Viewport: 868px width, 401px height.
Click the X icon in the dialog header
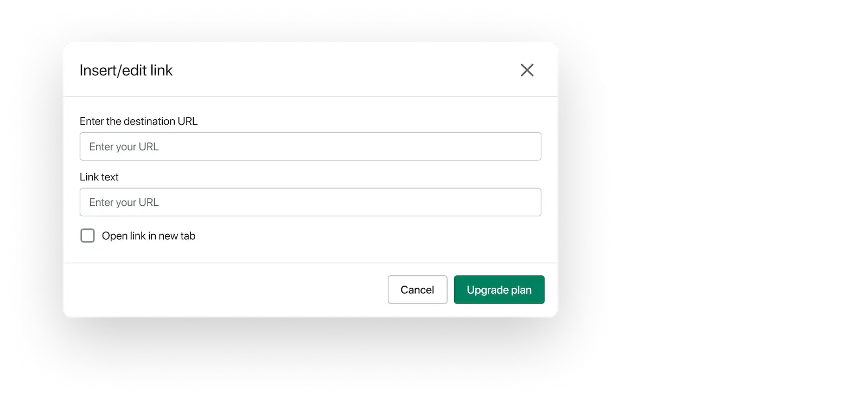pos(527,70)
